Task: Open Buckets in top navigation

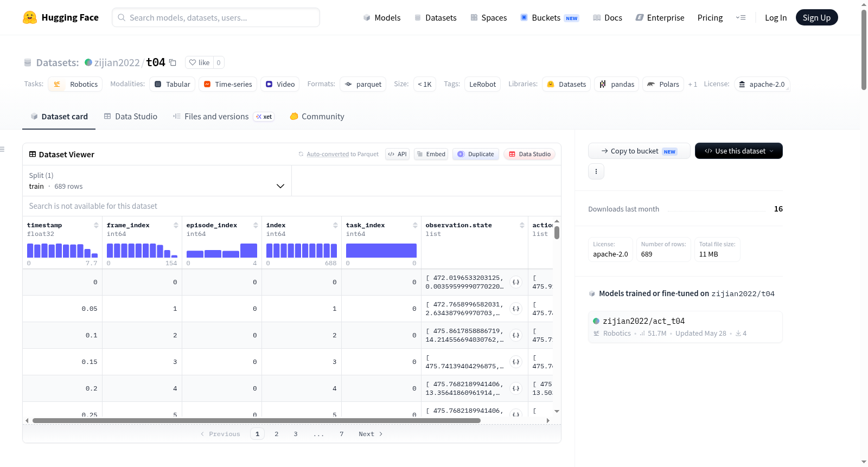Action: click(550, 18)
